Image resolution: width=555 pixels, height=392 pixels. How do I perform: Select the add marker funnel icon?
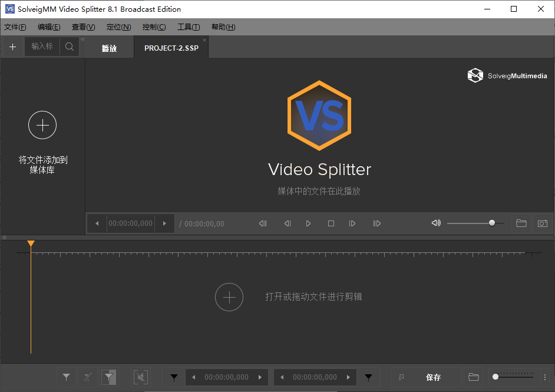click(174, 377)
